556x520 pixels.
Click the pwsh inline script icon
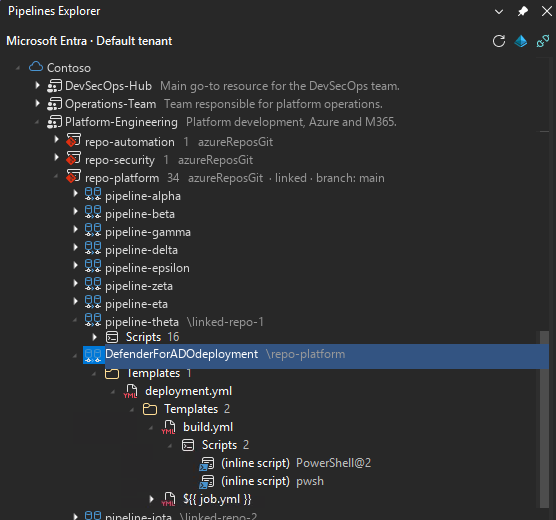[x=207, y=482]
